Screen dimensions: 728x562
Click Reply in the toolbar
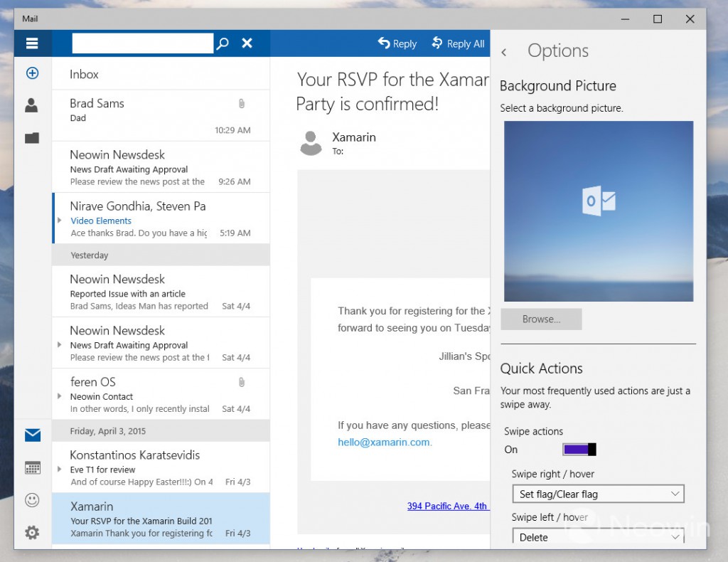(x=397, y=43)
